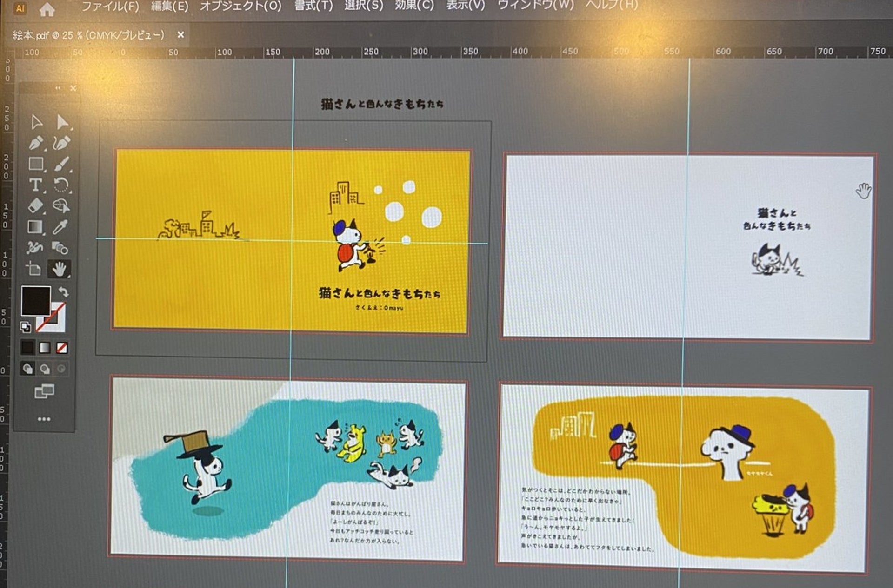Image resolution: width=893 pixels, height=588 pixels.
Task: Pick the Pen tool
Action: click(x=36, y=143)
